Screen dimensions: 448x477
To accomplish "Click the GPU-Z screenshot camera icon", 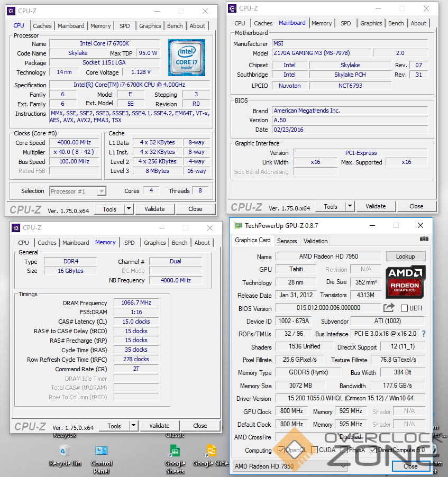I will (424, 239).
